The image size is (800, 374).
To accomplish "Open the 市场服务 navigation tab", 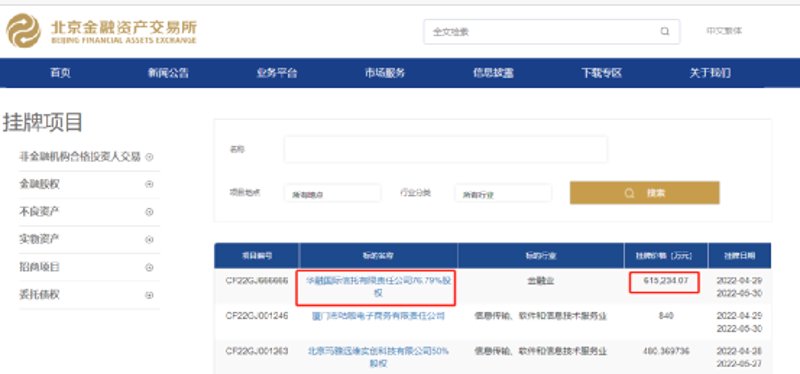I will [385, 73].
